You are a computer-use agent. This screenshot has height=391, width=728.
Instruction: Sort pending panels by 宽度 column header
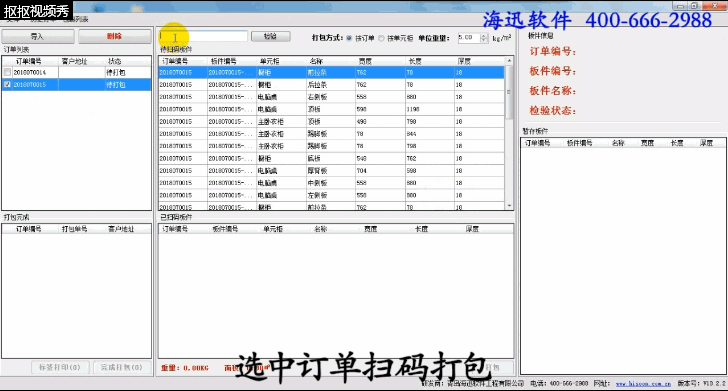coord(365,61)
